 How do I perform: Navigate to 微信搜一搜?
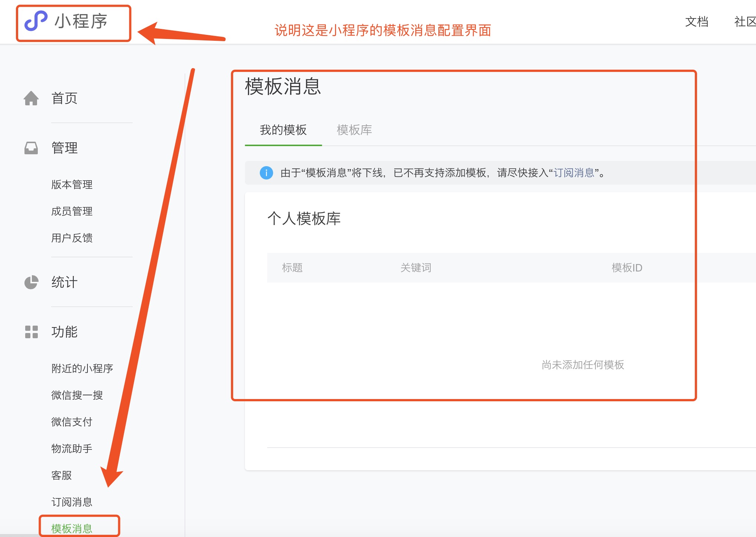pyautogui.click(x=77, y=395)
